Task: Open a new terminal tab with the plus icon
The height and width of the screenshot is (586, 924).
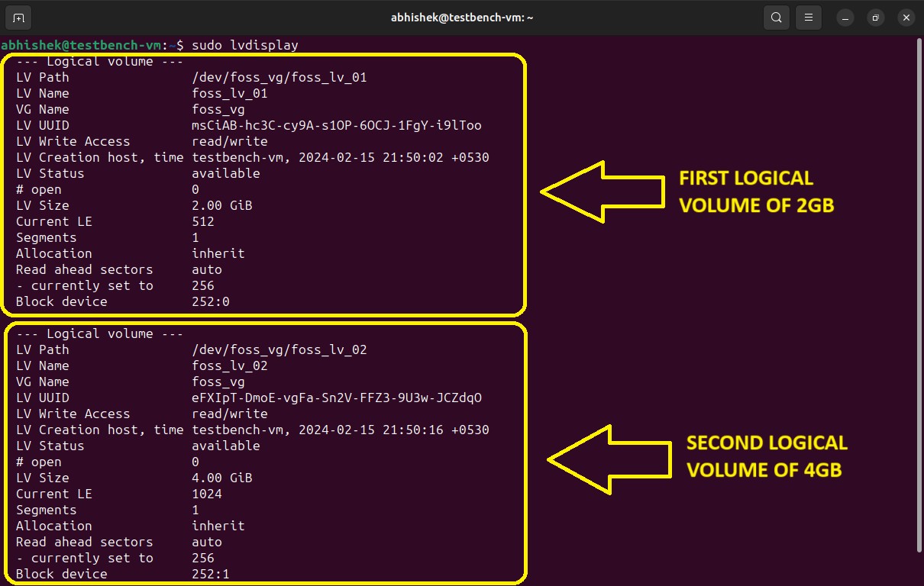Action: click(18, 17)
